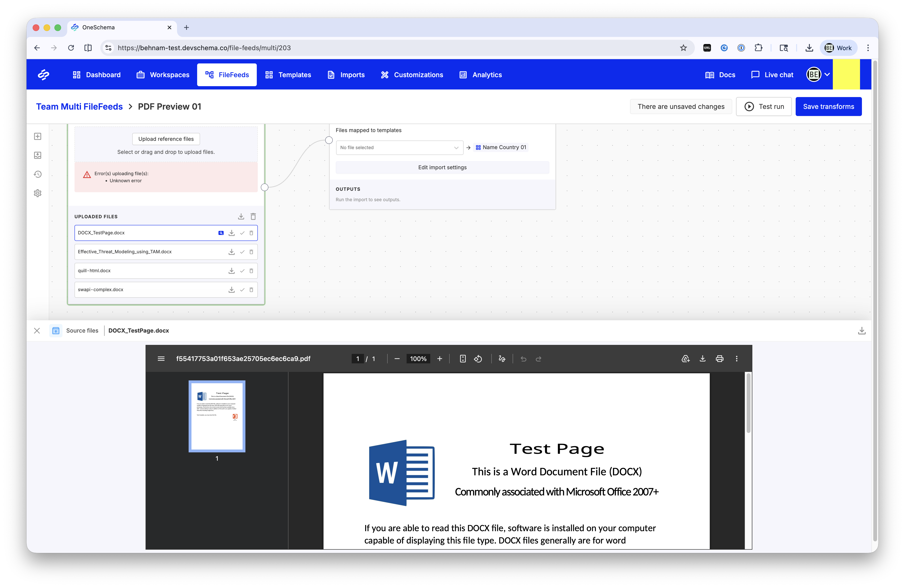Select the page 1 thumbnail
This screenshot has width=905, height=588.
coord(217,416)
